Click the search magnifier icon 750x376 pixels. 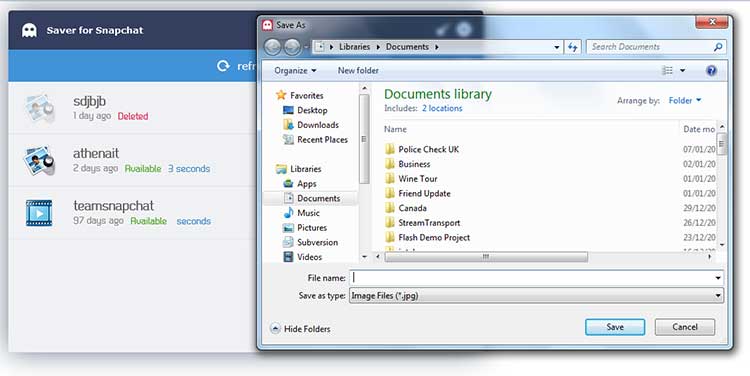tap(717, 47)
